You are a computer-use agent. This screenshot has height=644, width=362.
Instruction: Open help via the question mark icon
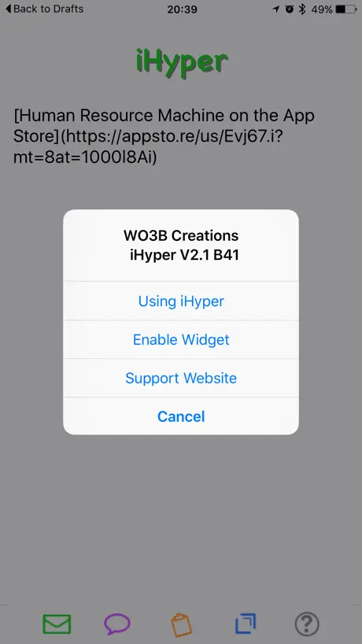click(x=307, y=624)
